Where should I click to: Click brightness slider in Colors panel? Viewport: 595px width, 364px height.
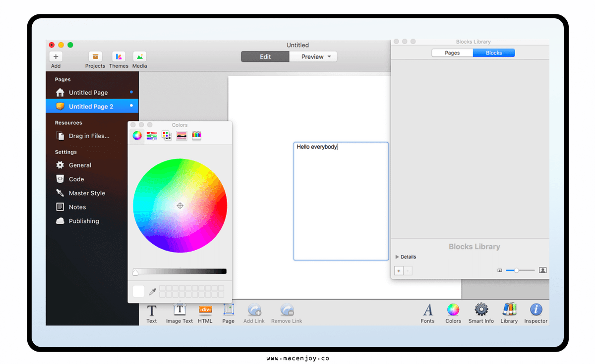click(x=180, y=271)
